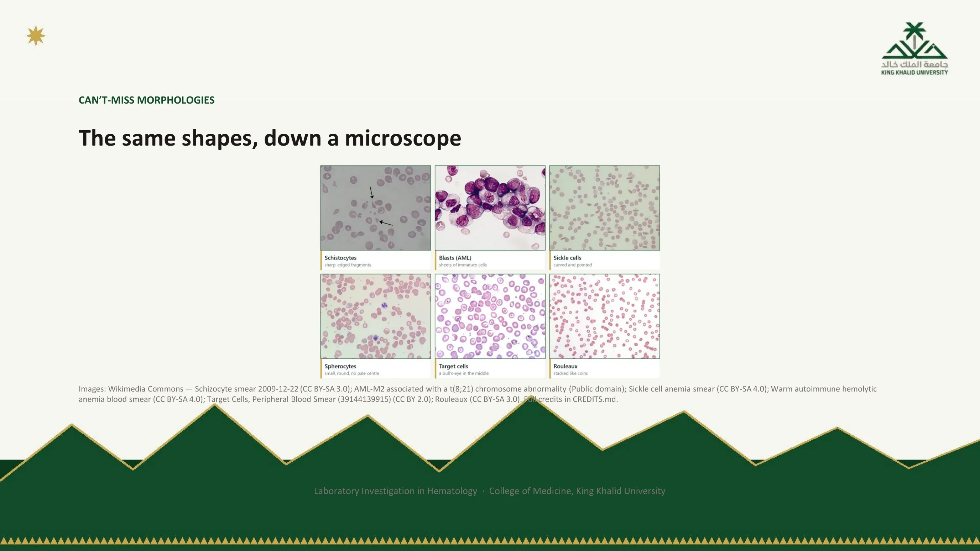Click the 'sheets of immature cells' subtitle

tap(463, 265)
